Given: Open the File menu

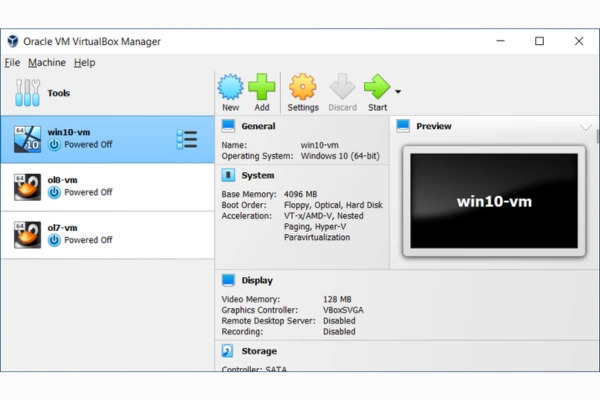Looking at the screenshot, I should (12, 62).
